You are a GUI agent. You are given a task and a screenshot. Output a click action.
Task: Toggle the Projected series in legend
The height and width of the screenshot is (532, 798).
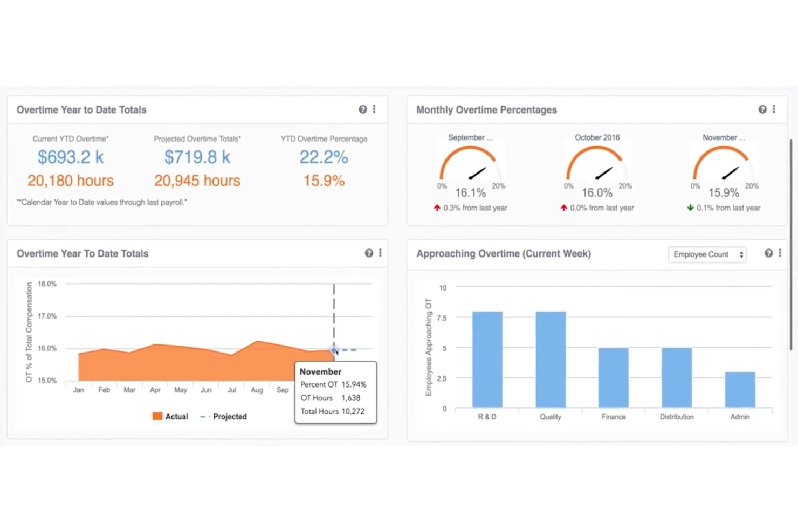[223, 417]
